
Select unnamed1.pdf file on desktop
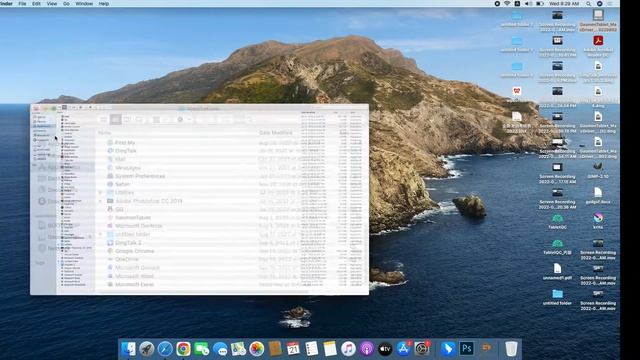[557, 272]
